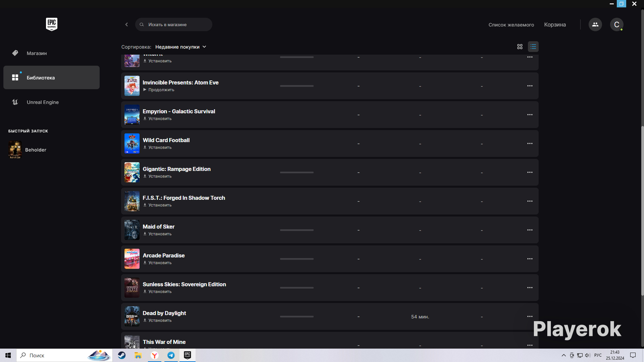Open more options for Sunless Skies

pos(530,288)
